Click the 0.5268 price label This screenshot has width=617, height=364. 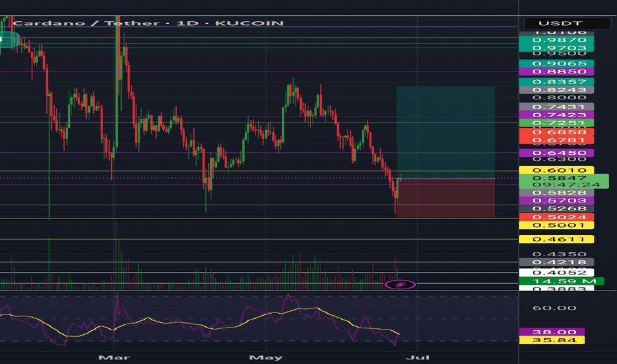pos(556,208)
